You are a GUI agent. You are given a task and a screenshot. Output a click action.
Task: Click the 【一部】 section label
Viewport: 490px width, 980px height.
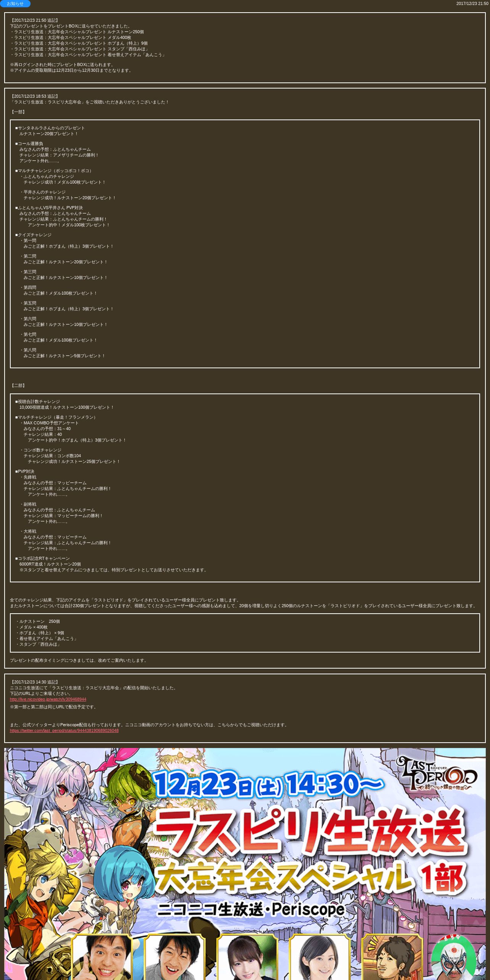(18, 112)
